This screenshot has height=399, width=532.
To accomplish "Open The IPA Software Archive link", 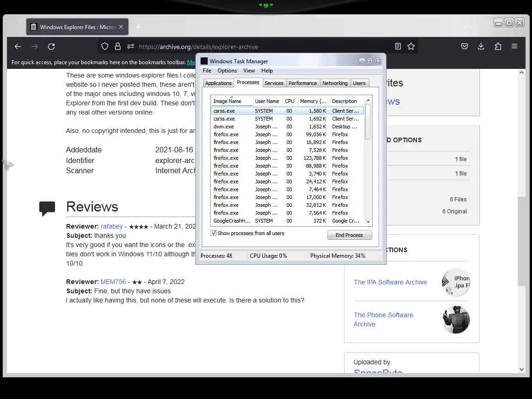I will coord(390,282).
